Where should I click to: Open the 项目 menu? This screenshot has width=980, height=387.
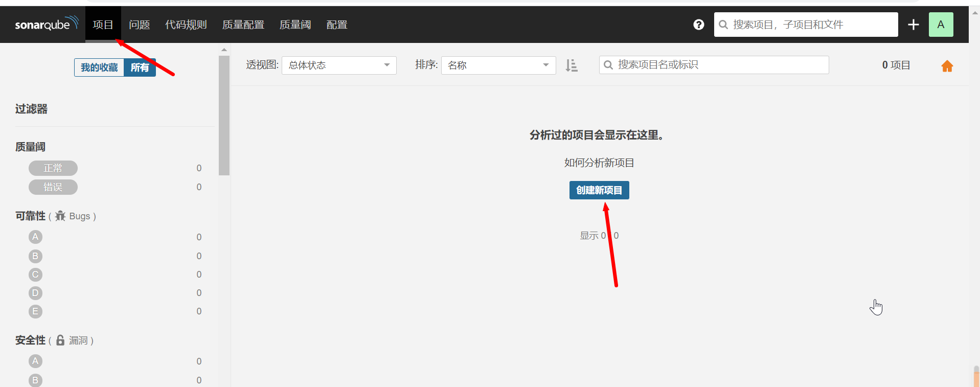point(103,25)
